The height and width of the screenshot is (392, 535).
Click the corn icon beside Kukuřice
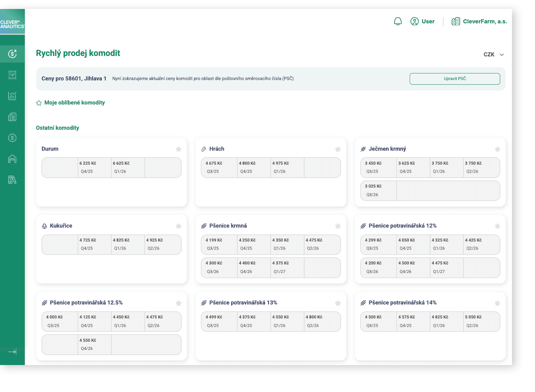44,226
